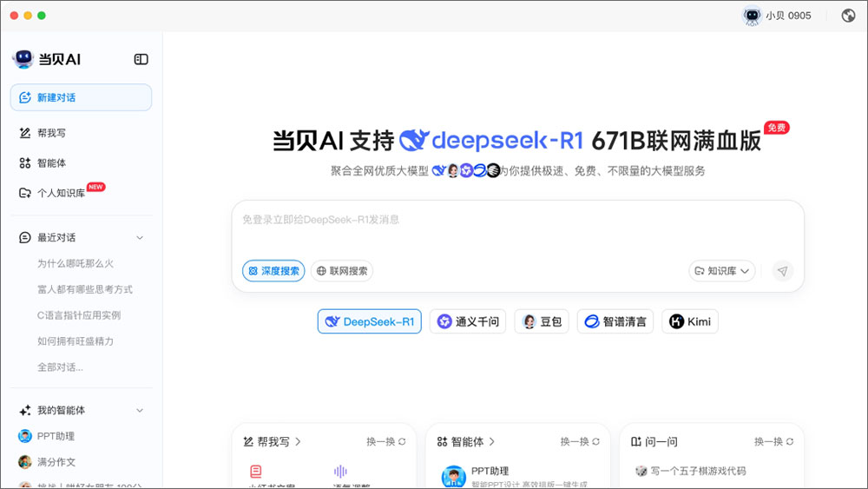Start a new chat with 新建对话
868x489 pixels.
point(81,97)
